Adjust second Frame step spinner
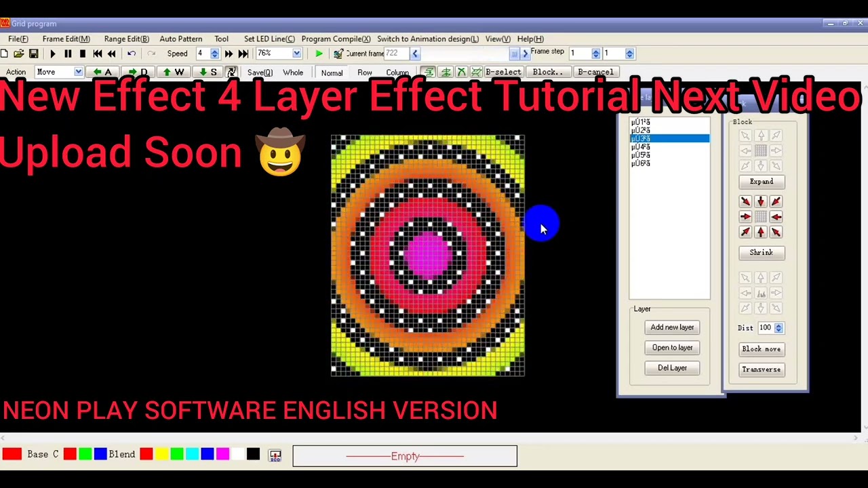Viewport: 868px width, 488px height. (630, 54)
